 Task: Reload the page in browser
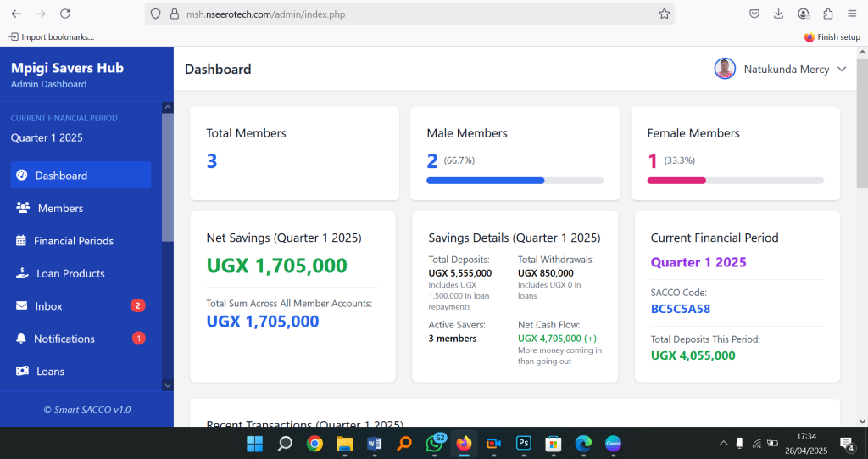(65, 14)
